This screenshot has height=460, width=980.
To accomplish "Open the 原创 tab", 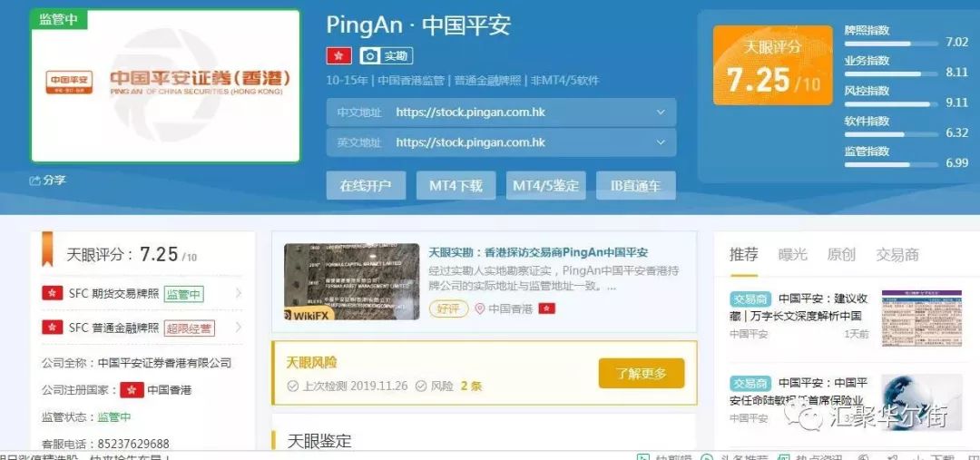I will pyautogui.click(x=841, y=254).
